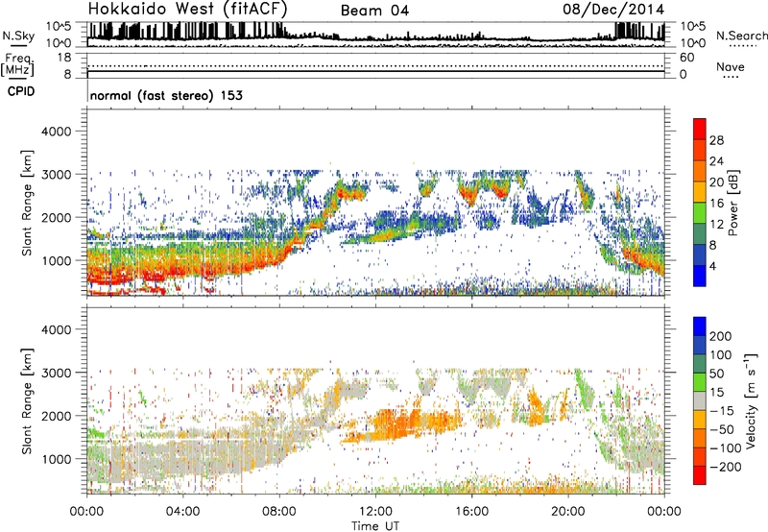Click the 'Freq. [MHz]' axis label
The image size is (768, 532).
18,64
